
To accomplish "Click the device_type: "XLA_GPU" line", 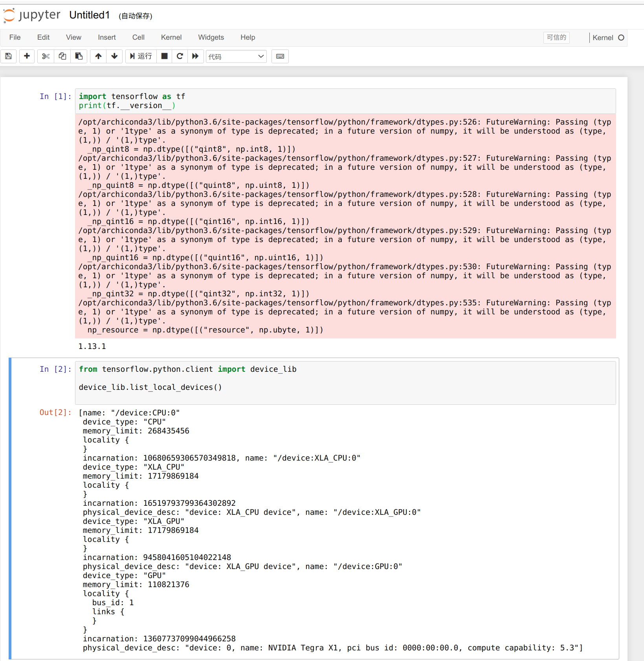I will pos(134,521).
